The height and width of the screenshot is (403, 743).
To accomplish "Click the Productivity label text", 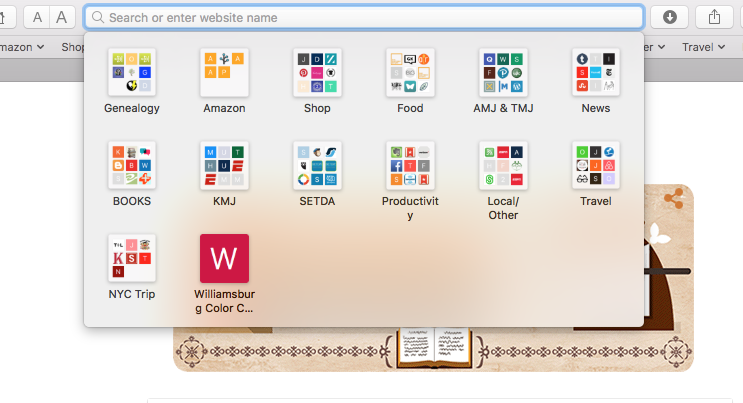I will 410,208.
